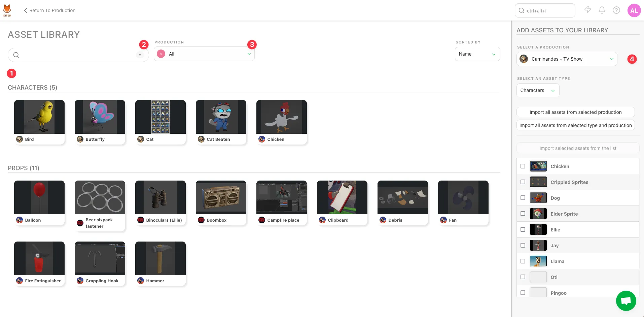Open the Characters asset type dropdown
644x317 pixels.
click(x=538, y=90)
